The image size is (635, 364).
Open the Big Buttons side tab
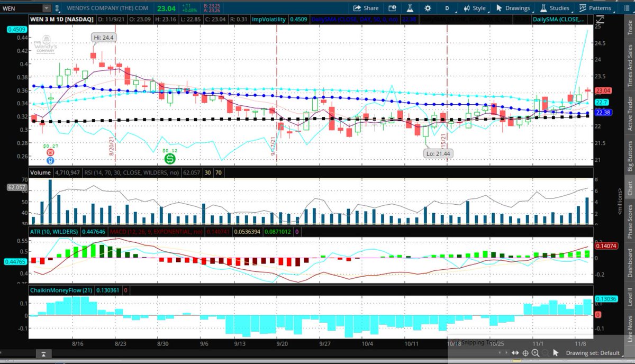[630, 156]
